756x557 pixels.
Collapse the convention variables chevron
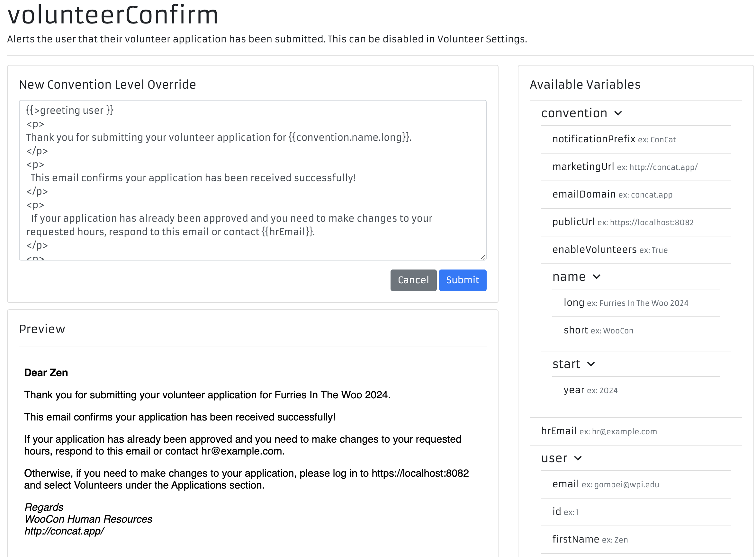click(x=618, y=113)
